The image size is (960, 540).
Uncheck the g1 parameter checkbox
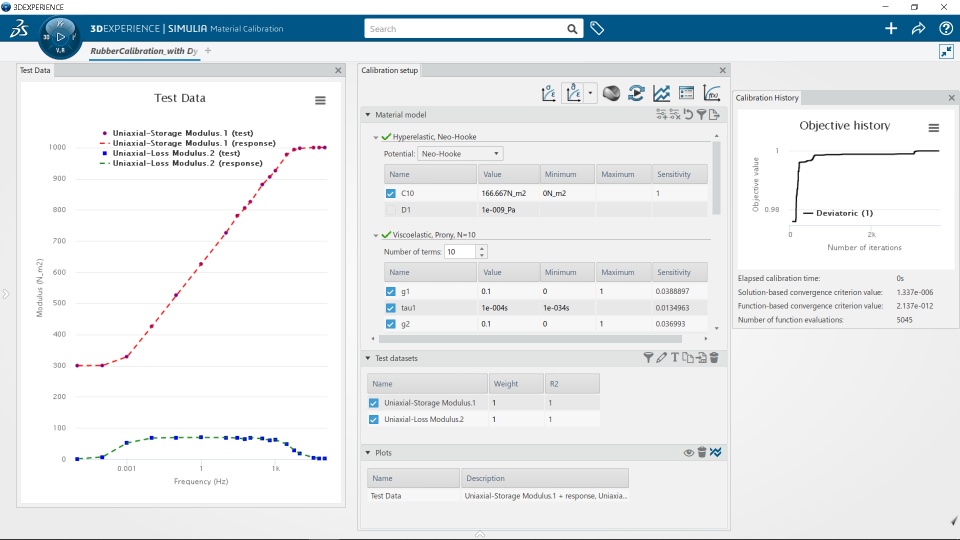point(391,291)
